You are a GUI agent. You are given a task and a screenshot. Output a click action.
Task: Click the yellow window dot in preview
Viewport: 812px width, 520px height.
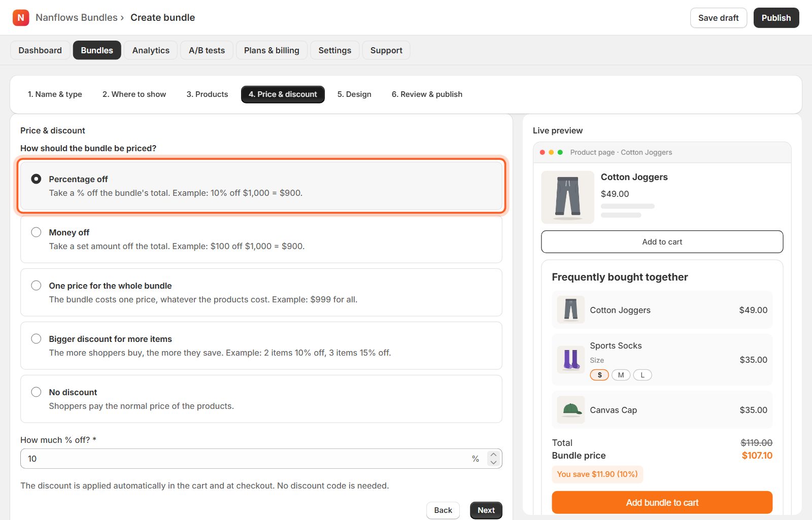coord(551,152)
